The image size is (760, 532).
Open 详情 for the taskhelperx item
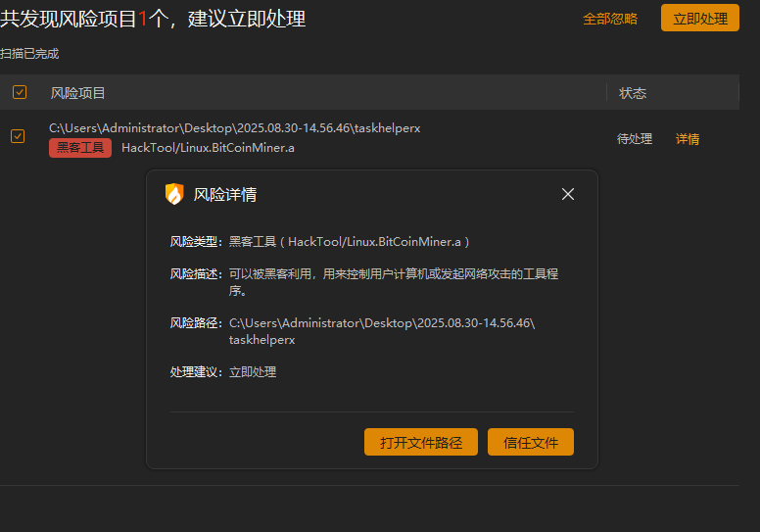pos(688,139)
